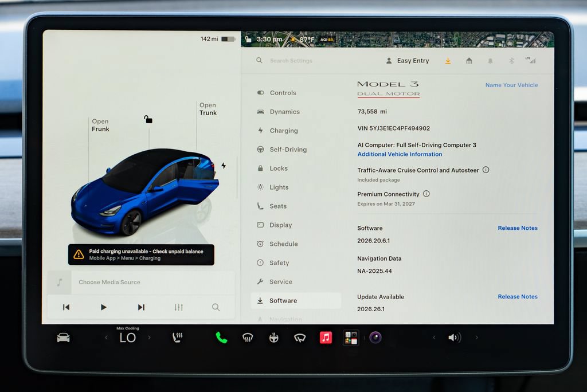Tap lock icon in status bar
This screenshot has height=392, width=587.
click(x=248, y=39)
